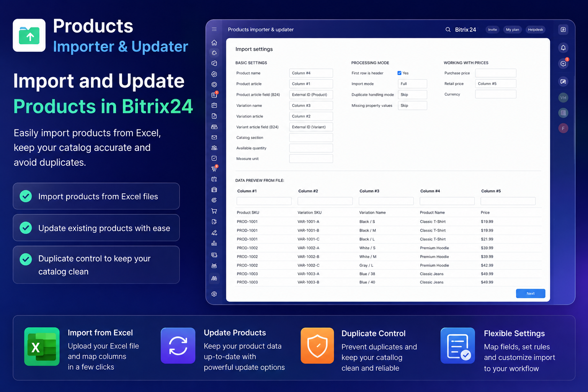Click the search magnifier icon
Viewport: 588px width, 392px height.
448,29
